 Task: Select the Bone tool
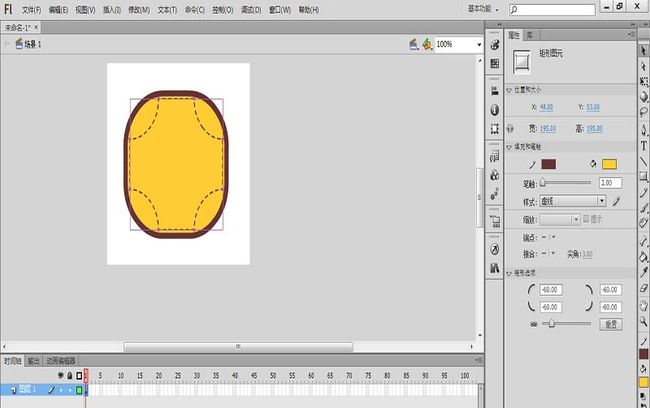[x=643, y=241]
